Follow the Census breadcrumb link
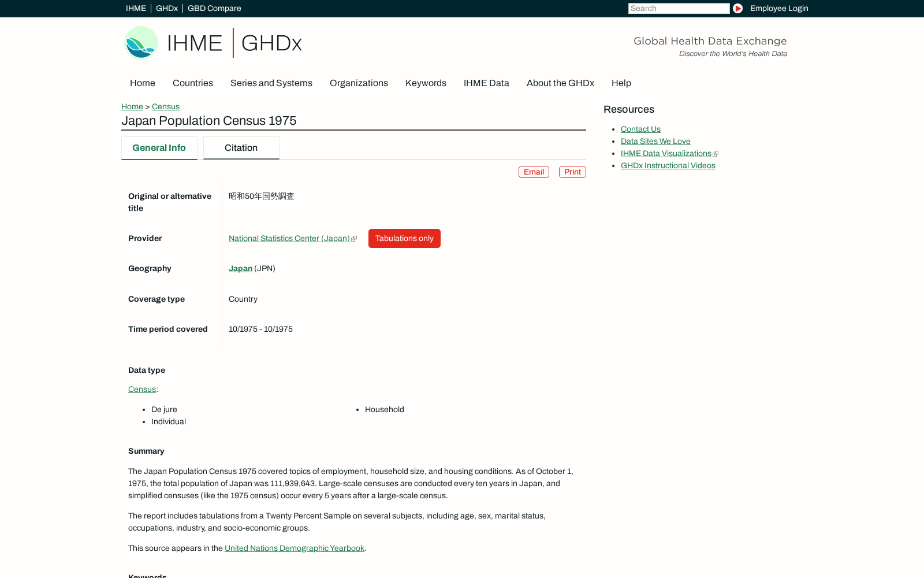Viewport: 924px width, 578px height. pyautogui.click(x=166, y=106)
